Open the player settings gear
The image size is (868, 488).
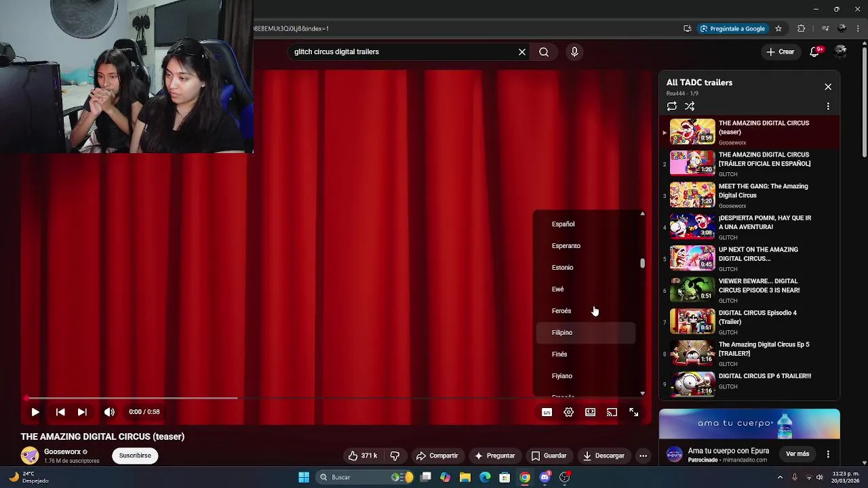(568, 412)
